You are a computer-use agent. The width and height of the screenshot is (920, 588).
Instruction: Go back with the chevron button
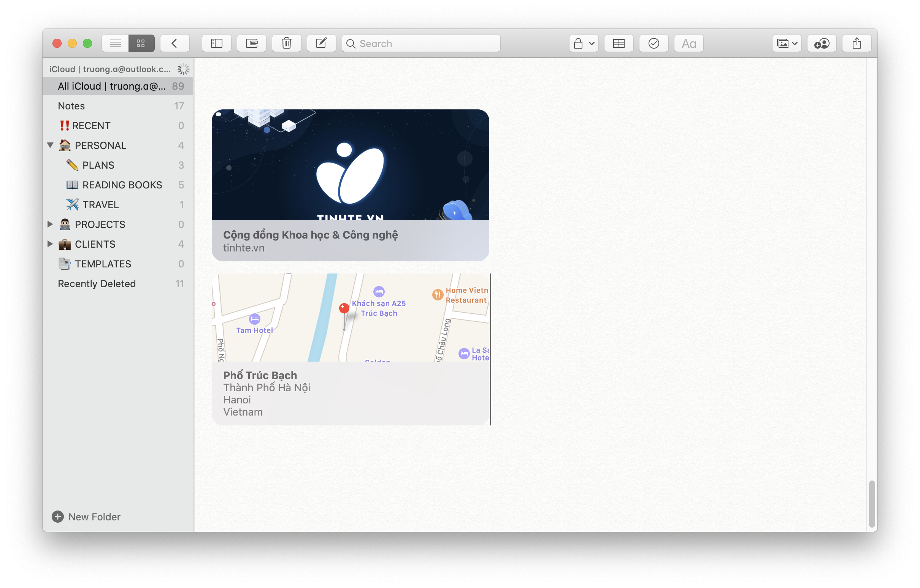174,43
